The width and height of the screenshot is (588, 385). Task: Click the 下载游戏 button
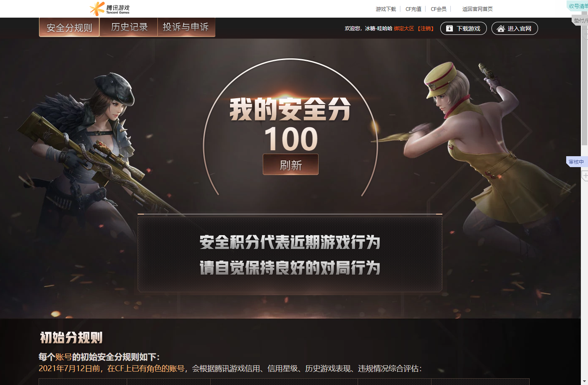[x=463, y=29]
